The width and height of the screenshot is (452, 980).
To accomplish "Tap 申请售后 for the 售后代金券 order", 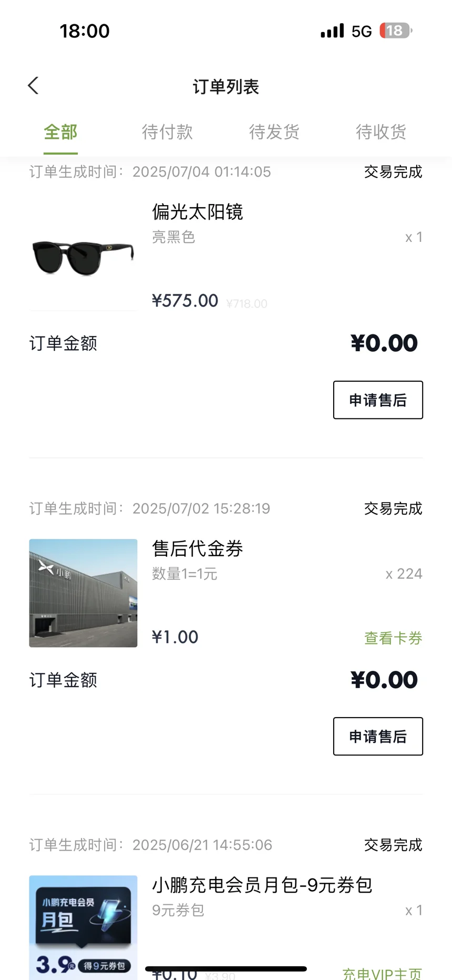I will coord(378,737).
